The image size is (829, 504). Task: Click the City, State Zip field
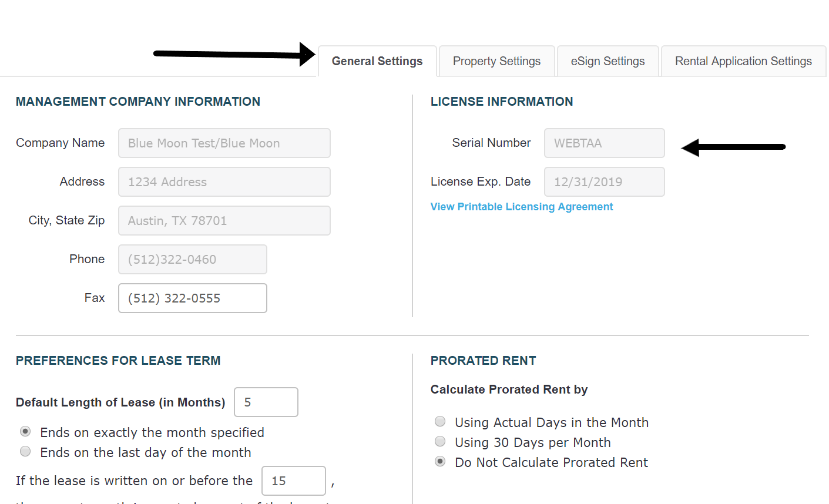point(224,221)
